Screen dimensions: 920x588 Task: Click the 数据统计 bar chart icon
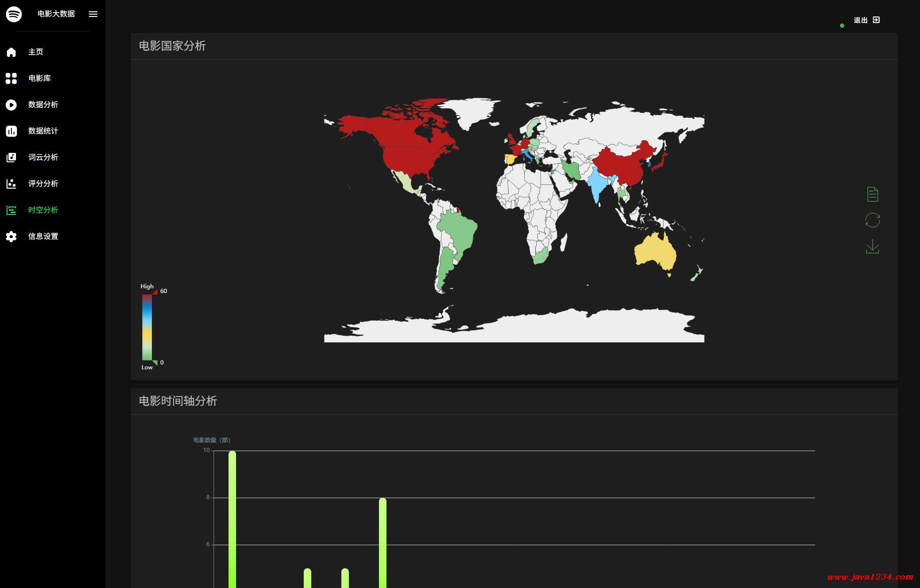(11, 131)
